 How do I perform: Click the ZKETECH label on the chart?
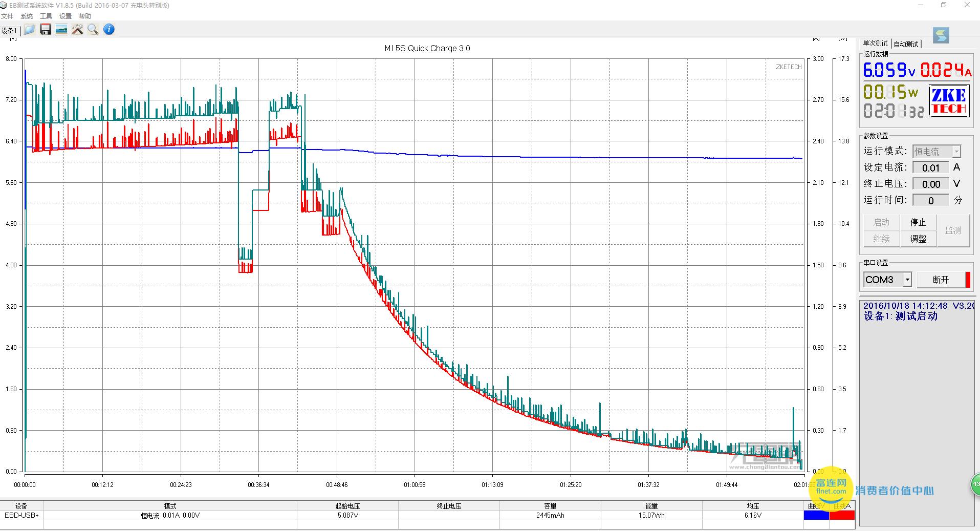point(789,67)
